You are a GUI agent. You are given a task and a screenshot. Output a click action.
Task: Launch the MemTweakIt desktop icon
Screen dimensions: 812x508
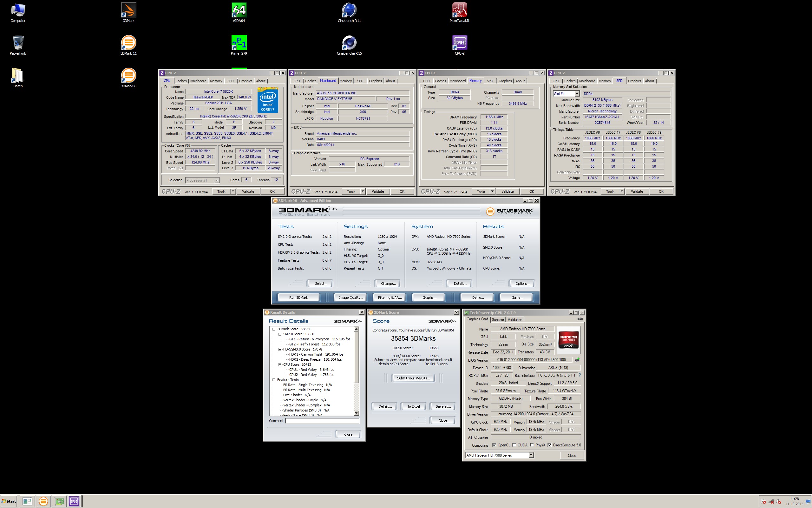tap(460, 12)
